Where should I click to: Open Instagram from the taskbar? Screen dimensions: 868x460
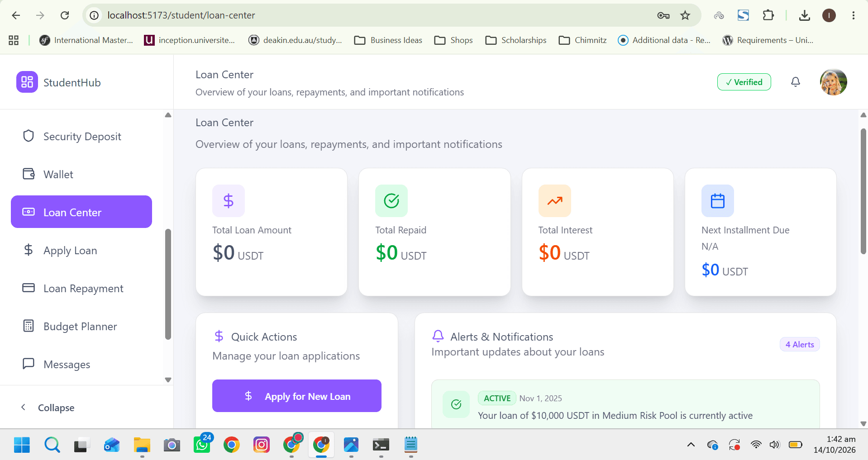click(262, 445)
